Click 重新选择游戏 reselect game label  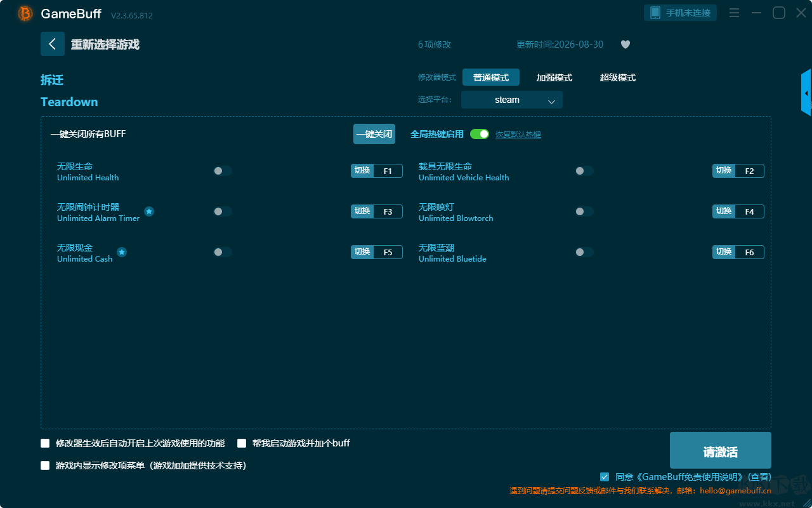pyautogui.click(x=105, y=44)
